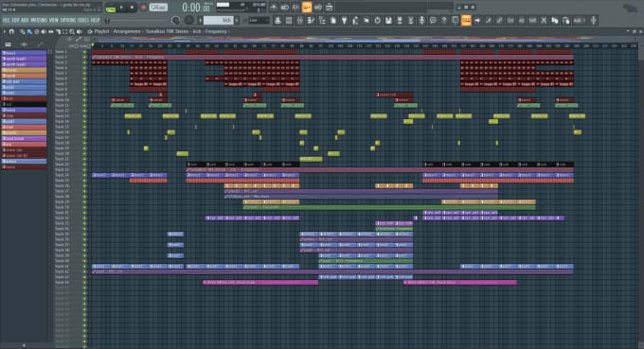Toggle the magnet snap icon in playlist toolbar
644x349 pixels.
(11, 31)
